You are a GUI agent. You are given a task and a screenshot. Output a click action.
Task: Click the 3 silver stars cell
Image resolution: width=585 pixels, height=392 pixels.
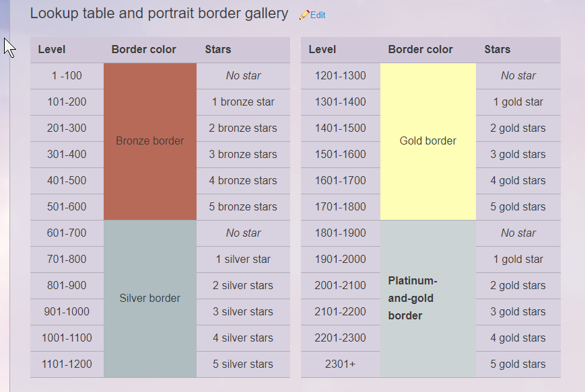(x=243, y=312)
